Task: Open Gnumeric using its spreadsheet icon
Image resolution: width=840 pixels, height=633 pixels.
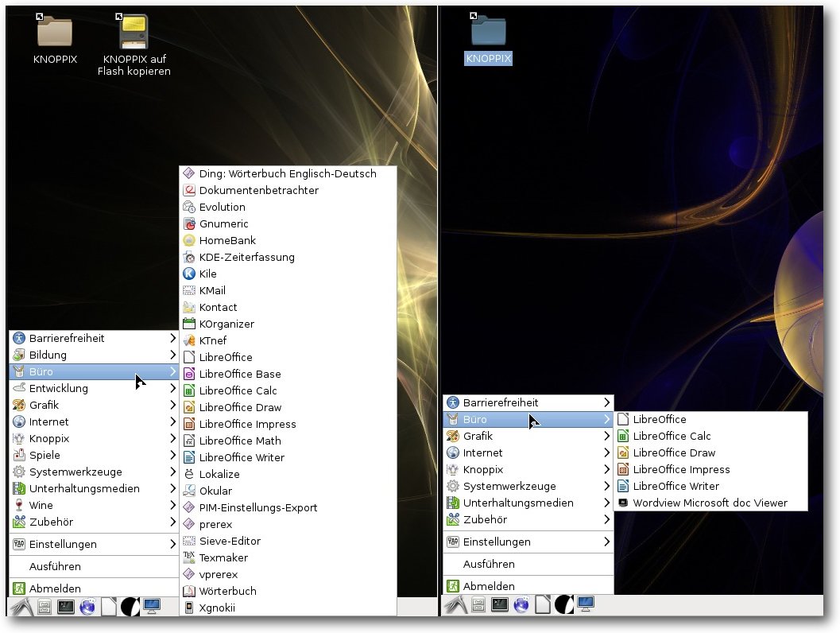Action: pos(188,223)
